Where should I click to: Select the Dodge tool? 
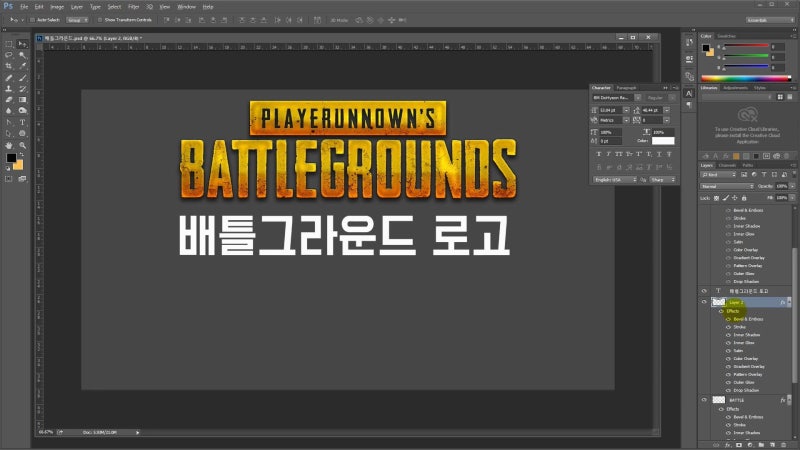pyautogui.click(x=22, y=111)
